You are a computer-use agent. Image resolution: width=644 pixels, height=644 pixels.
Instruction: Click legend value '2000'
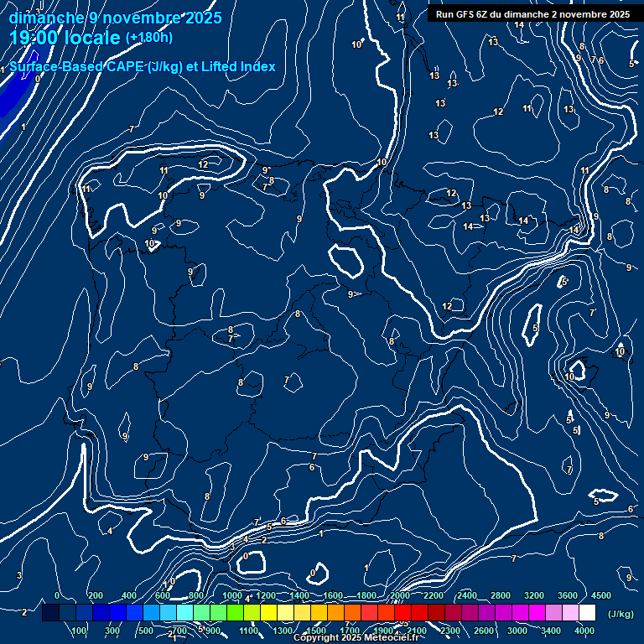coord(400,595)
